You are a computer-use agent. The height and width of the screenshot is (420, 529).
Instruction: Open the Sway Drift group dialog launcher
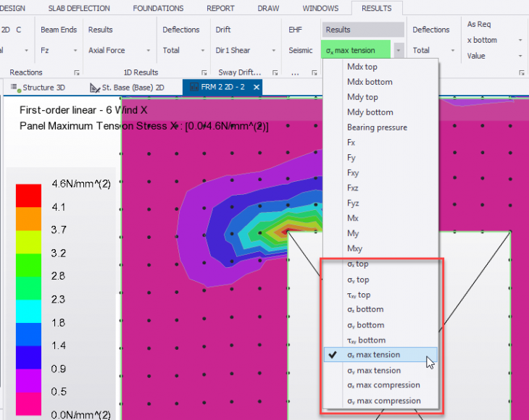coord(275,73)
